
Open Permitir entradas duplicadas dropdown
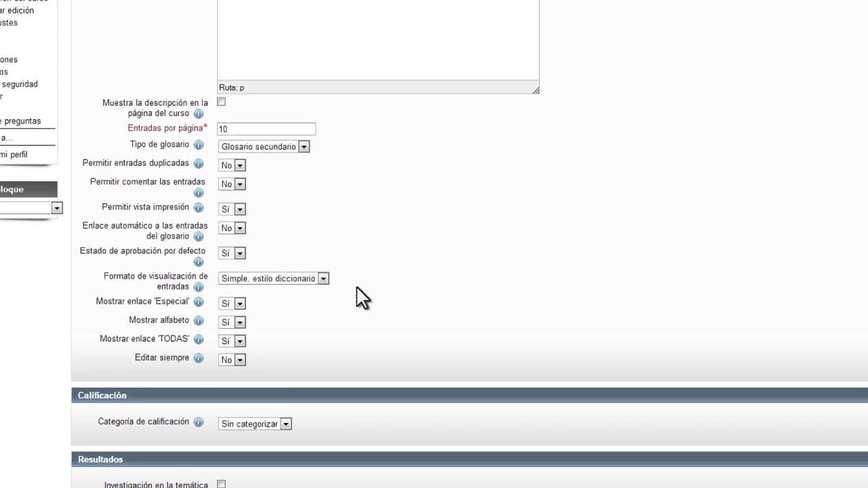click(232, 165)
